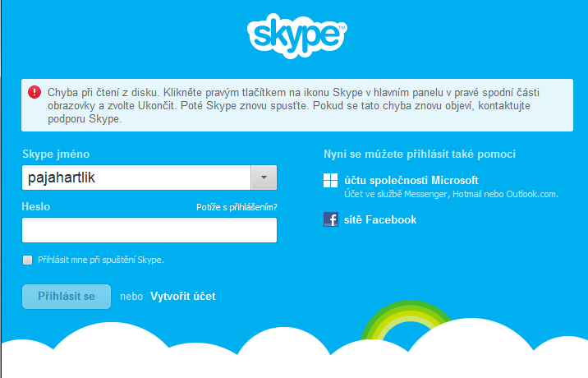This screenshot has height=378, width=588.
Task: Open the 'Potíže s přihlášením?' link
Action: coord(237,207)
